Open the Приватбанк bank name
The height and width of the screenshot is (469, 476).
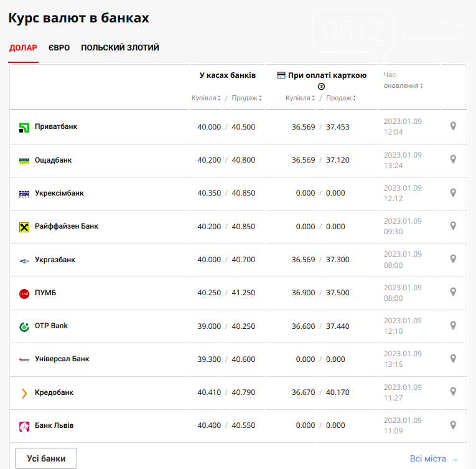[56, 126]
